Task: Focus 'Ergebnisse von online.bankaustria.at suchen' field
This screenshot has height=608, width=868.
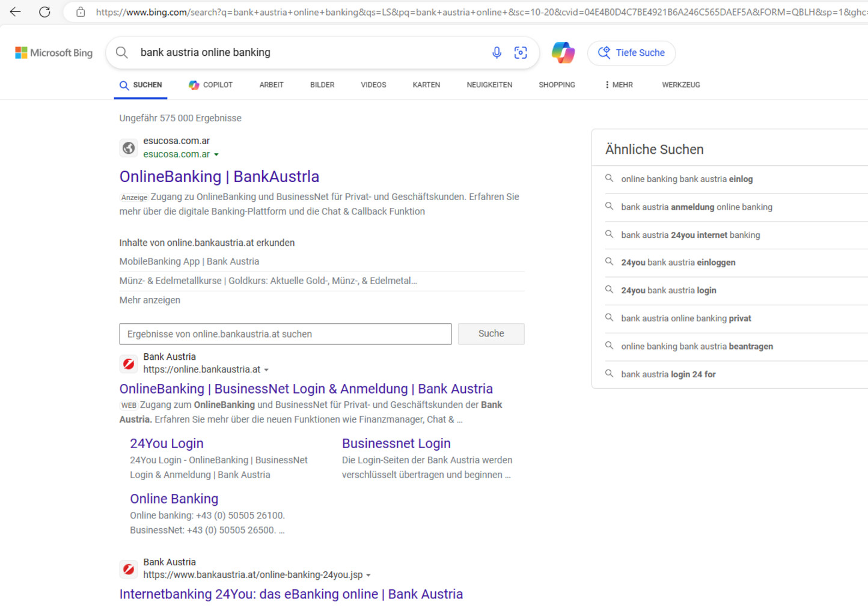Action: pos(286,334)
